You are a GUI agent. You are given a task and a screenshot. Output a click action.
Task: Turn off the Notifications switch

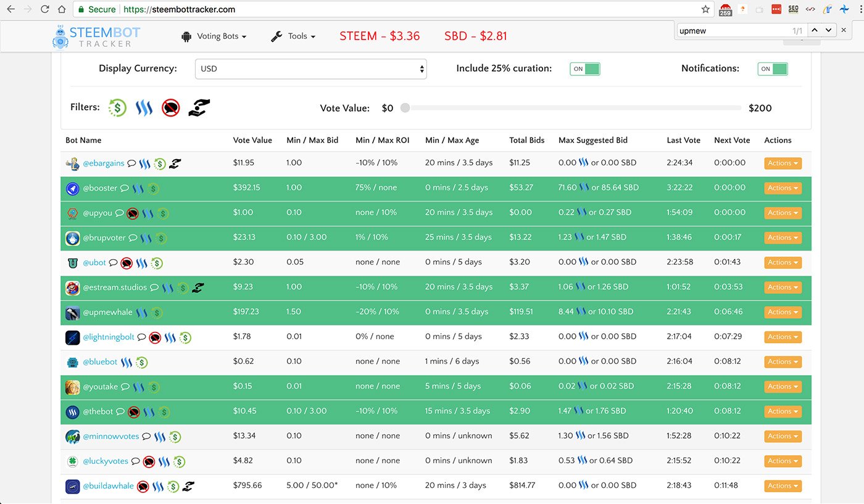tap(772, 68)
